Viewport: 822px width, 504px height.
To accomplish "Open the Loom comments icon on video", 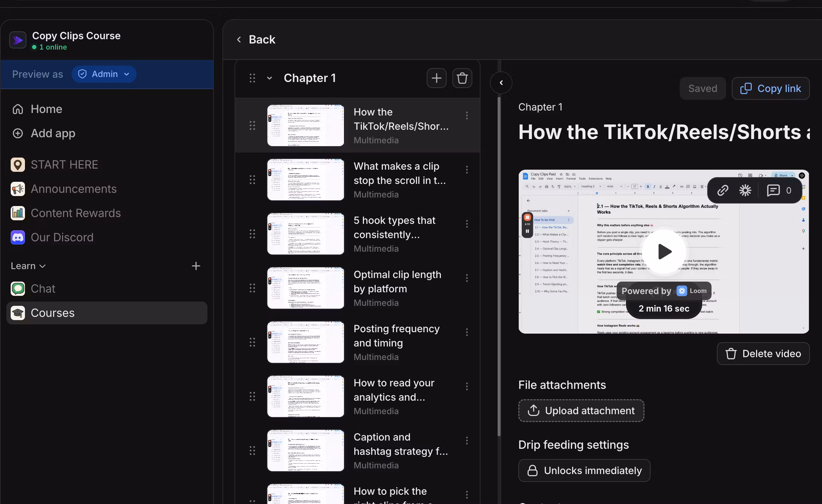I will 773,190.
